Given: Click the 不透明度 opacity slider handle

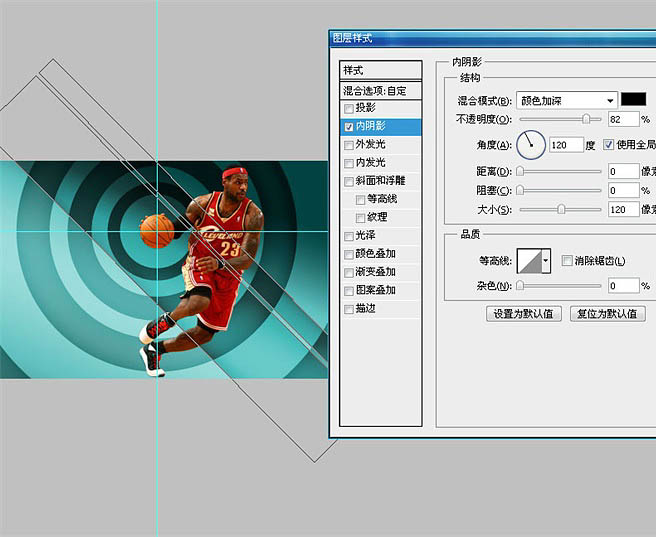Looking at the screenshot, I should pos(586,119).
